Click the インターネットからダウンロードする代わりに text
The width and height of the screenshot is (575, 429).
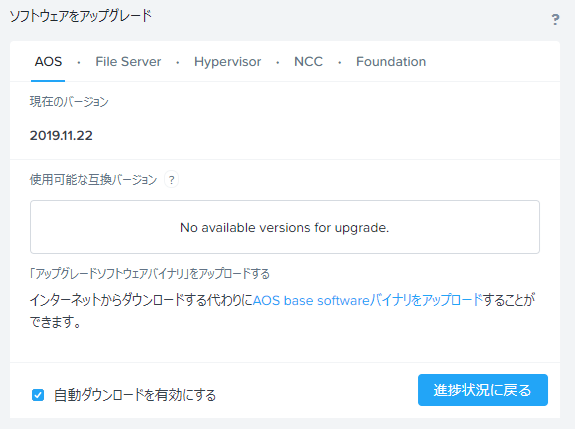pos(141,300)
